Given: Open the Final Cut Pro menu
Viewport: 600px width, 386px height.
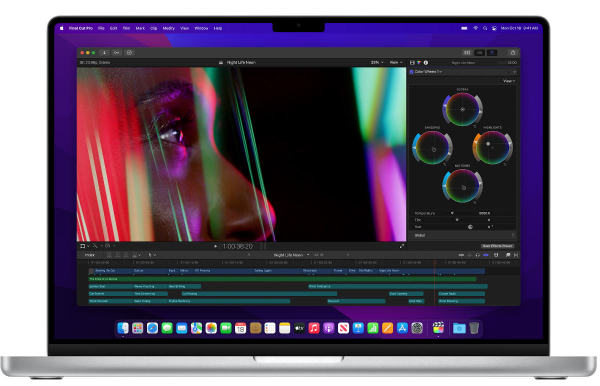Looking at the screenshot, I should (81, 28).
